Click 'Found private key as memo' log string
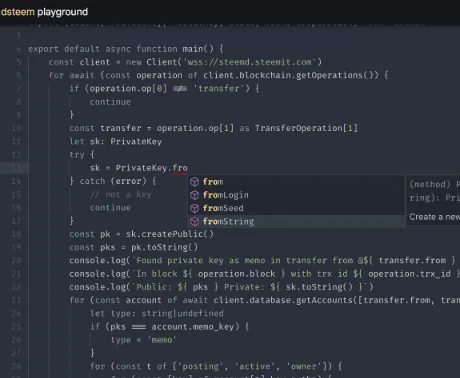460x378 pixels. click(201, 260)
